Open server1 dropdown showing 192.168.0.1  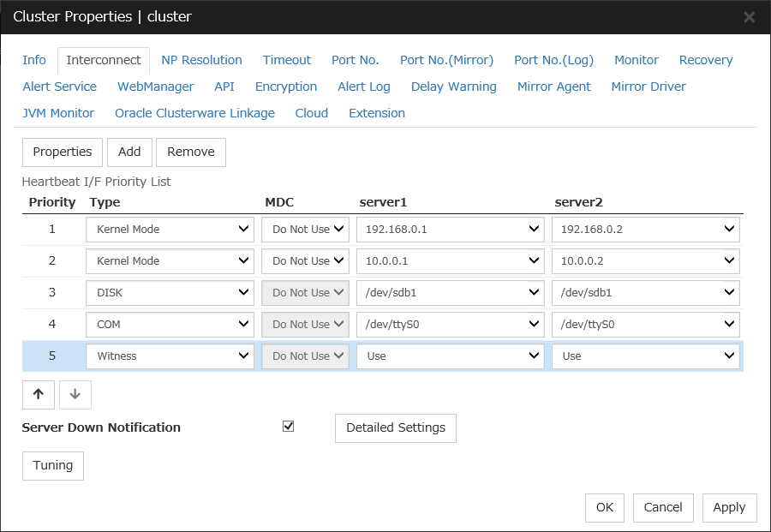(x=451, y=230)
